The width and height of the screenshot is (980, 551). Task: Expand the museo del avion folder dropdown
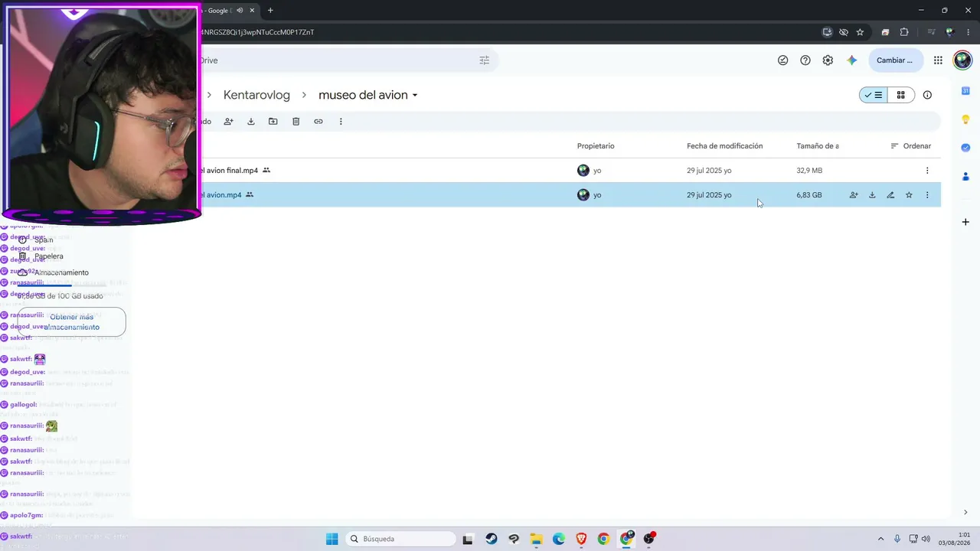pyautogui.click(x=415, y=96)
